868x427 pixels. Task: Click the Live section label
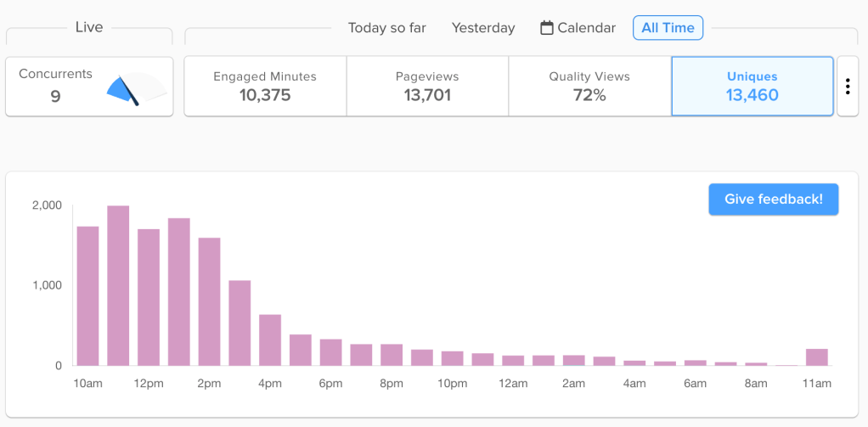coord(89,27)
